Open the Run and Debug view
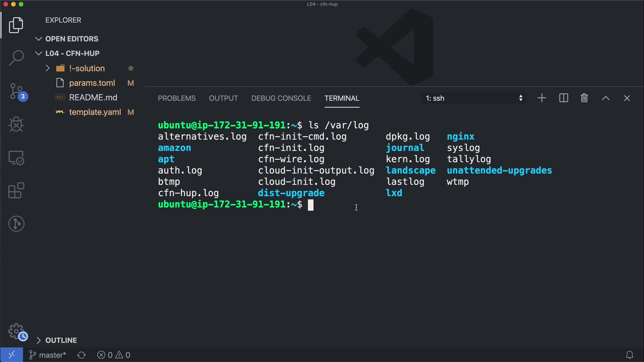The height and width of the screenshot is (362, 644). pos(16,124)
